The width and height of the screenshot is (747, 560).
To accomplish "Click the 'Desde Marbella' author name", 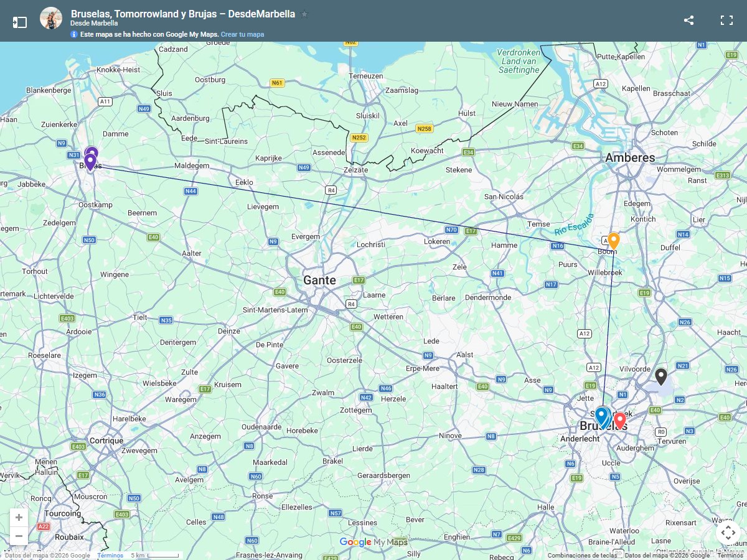I will tap(94, 23).
